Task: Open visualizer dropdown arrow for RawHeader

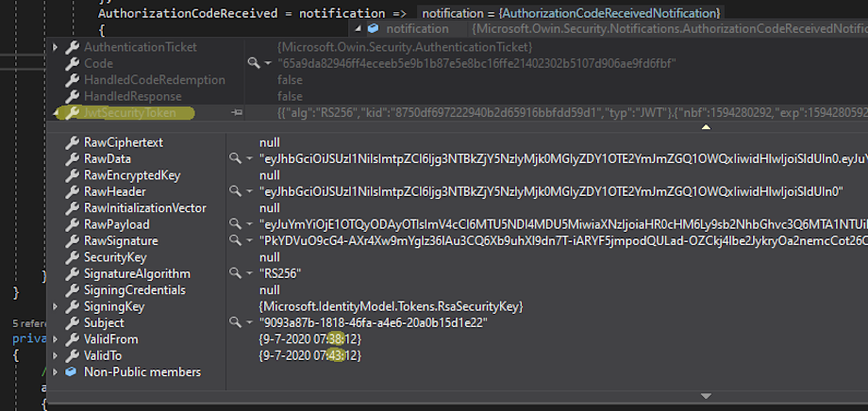Action: coord(250,192)
